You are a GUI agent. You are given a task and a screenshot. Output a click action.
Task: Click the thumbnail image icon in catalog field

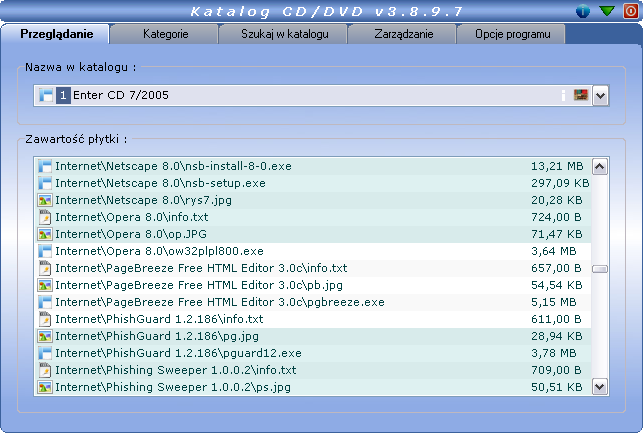[579, 95]
